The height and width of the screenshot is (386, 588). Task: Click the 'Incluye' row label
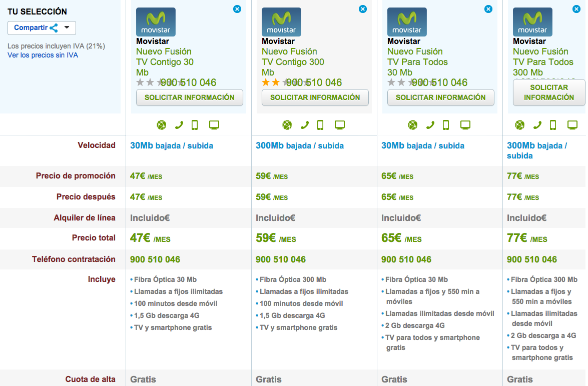coord(102,279)
